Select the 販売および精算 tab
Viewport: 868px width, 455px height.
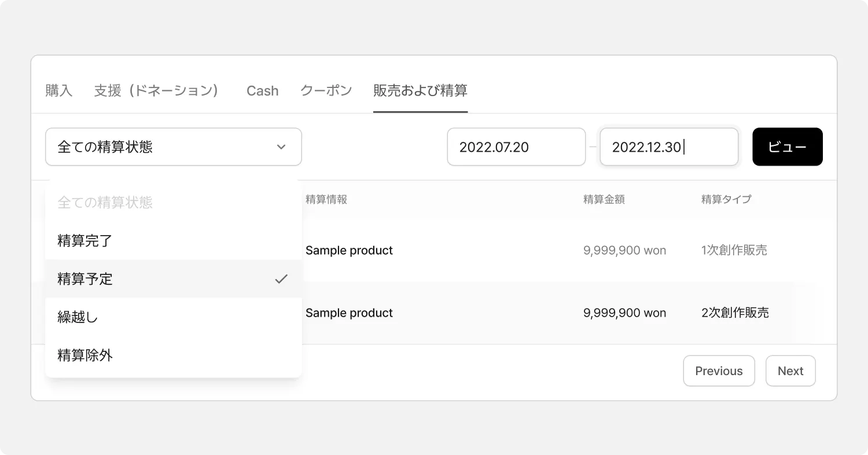(x=420, y=91)
